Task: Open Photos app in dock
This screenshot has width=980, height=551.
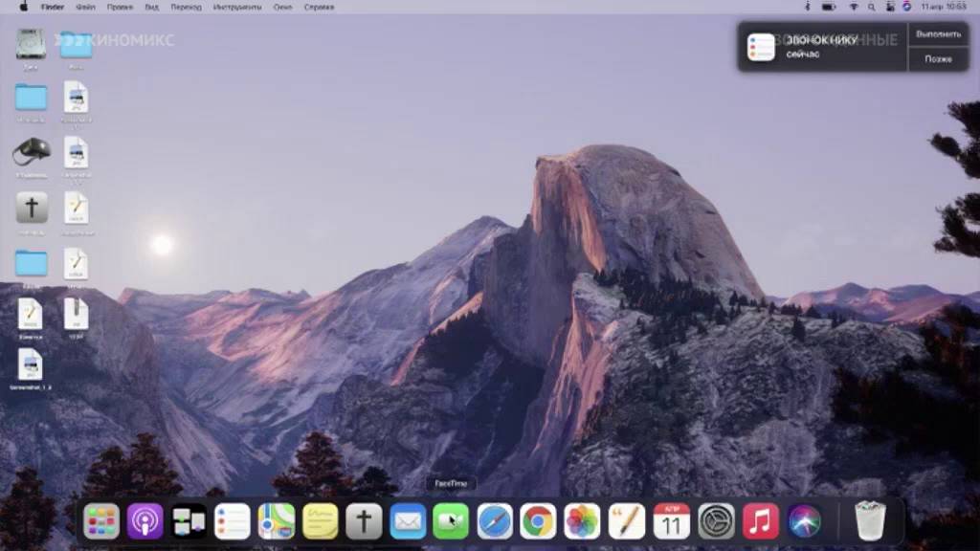Action: [582, 521]
